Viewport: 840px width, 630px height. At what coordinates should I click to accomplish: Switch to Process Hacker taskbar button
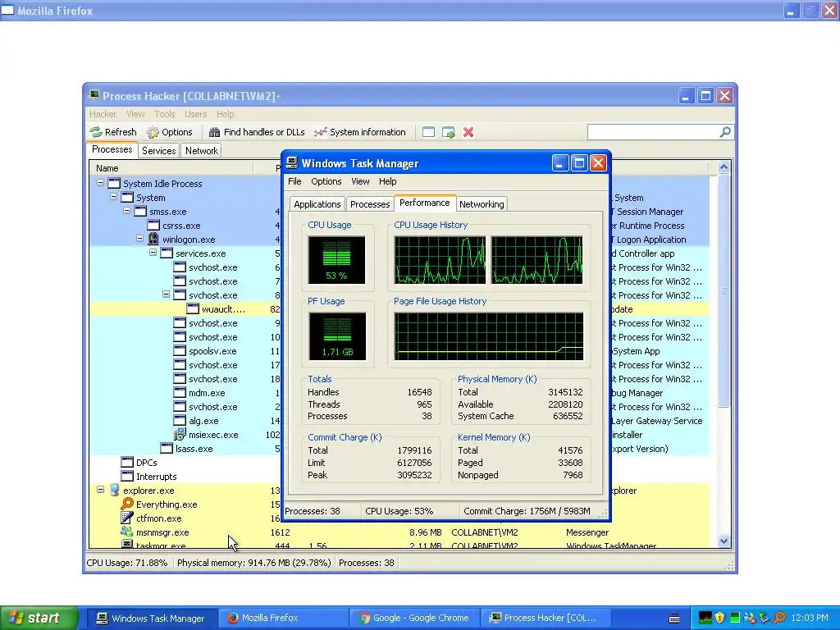tap(545, 619)
